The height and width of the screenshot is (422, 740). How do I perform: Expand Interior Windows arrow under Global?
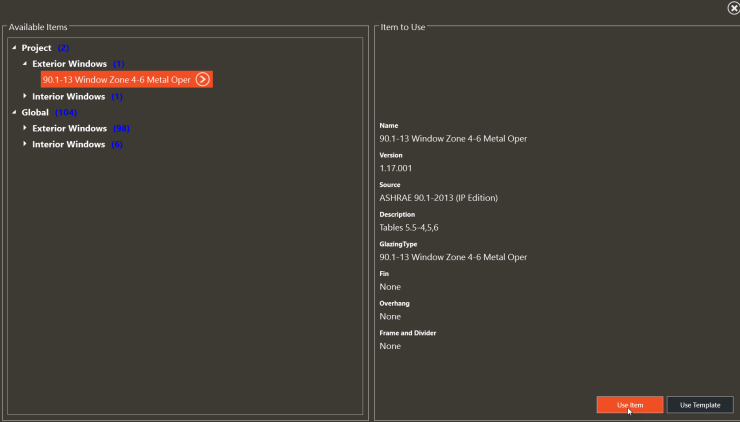tap(25, 144)
